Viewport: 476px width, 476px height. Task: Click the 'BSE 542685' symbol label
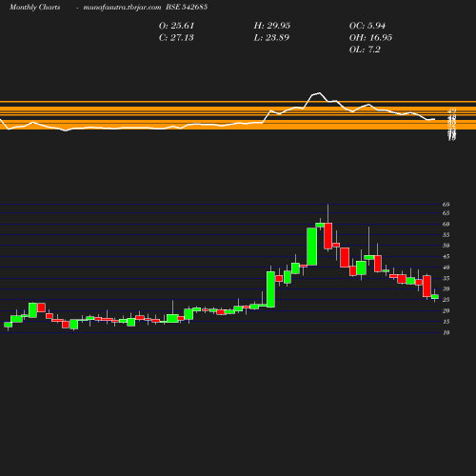pyautogui.click(x=187, y=8)
